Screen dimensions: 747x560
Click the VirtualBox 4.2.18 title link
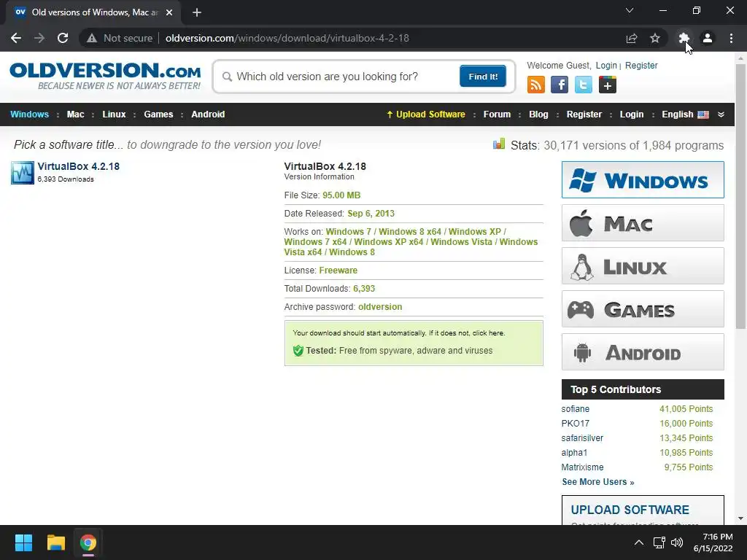[x=79, y=166]
